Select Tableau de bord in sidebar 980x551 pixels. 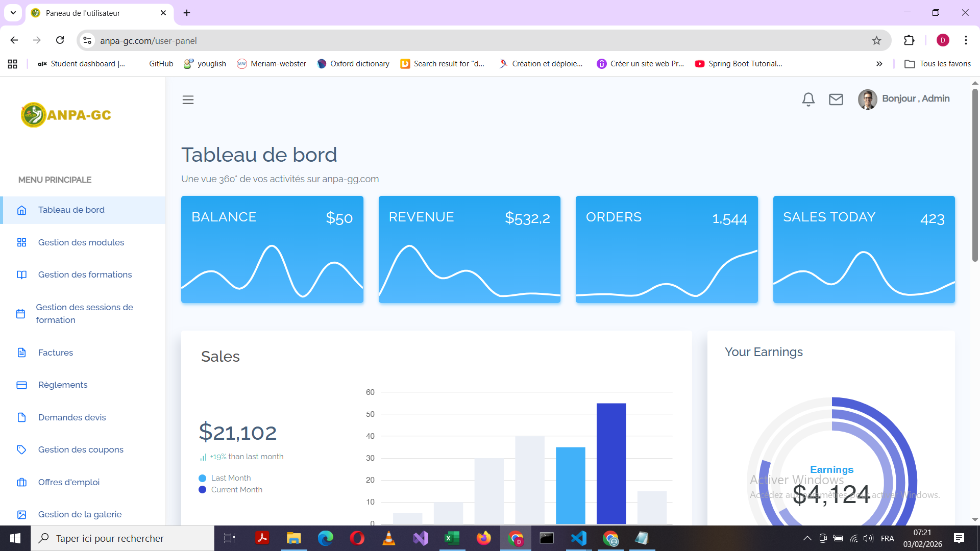(x=83, y=210)
